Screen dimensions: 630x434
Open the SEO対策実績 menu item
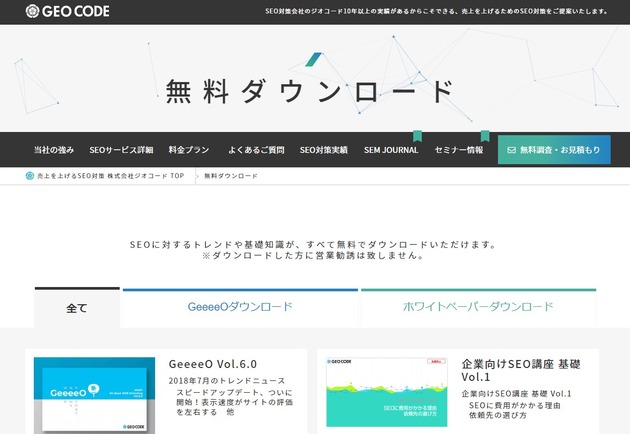(323, 150)
